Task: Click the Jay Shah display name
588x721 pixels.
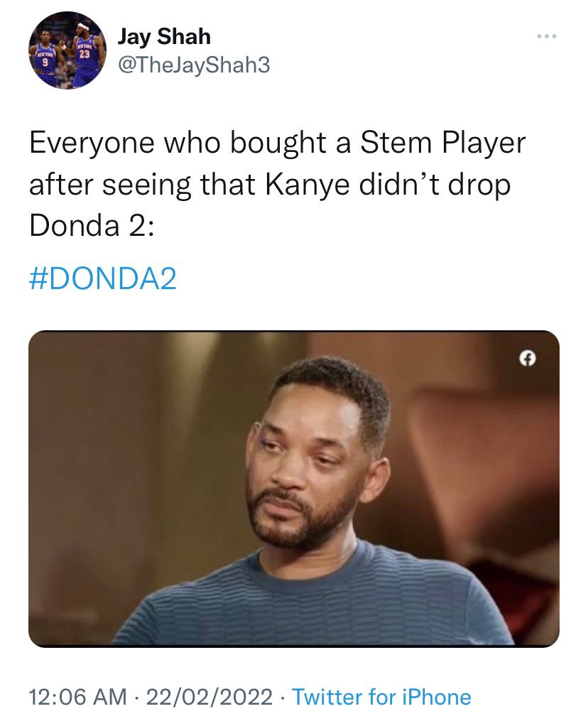Action: (x=164, y=36)
